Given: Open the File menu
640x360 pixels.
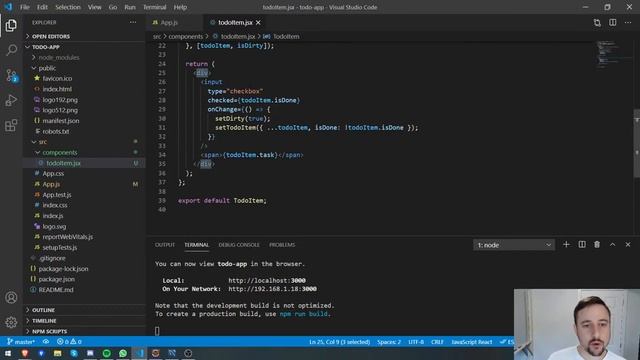Looking at the screenshot, I should pyautogui.click(x=24, y=7).
